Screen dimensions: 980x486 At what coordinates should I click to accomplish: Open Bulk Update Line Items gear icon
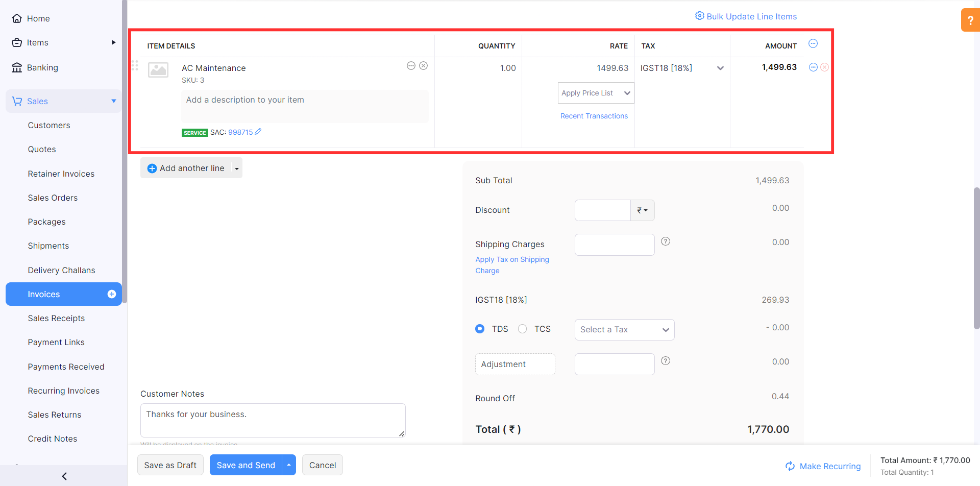[x=700, y=16]
